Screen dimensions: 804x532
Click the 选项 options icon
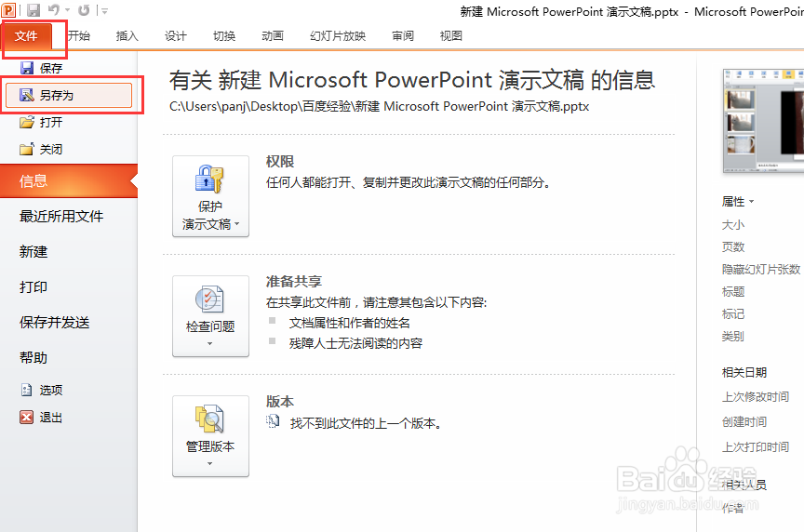tap(27, 390)
